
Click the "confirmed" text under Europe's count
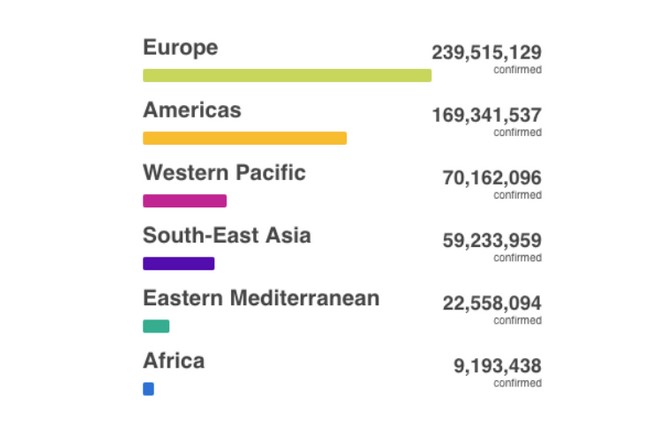(517, 70)
